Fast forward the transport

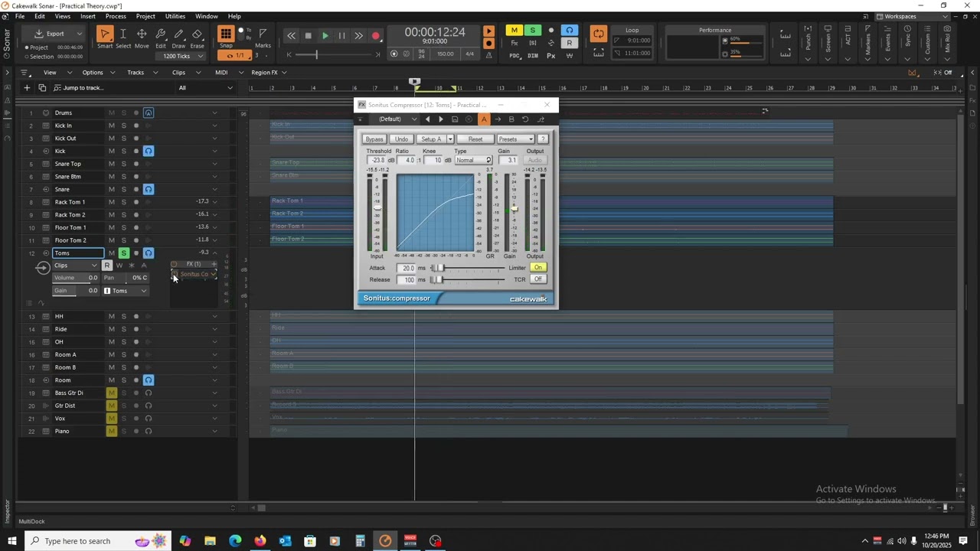(358, 36)
